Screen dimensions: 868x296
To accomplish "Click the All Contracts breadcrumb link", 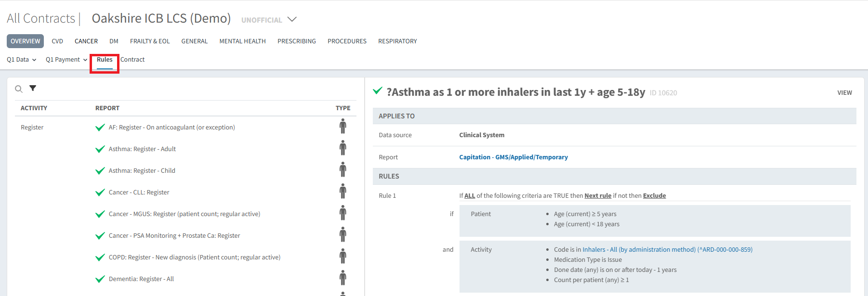I will tap(41, 18).
